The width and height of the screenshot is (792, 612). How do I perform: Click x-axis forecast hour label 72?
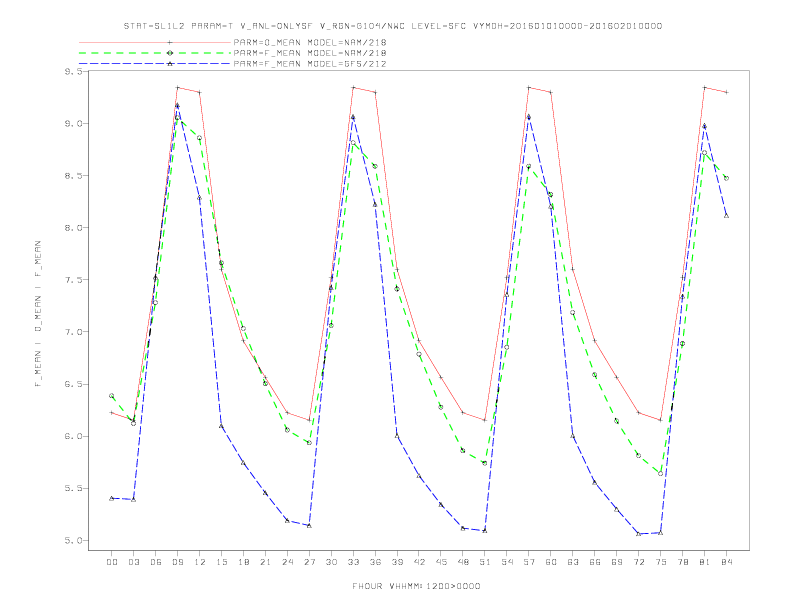coord(638,562)
